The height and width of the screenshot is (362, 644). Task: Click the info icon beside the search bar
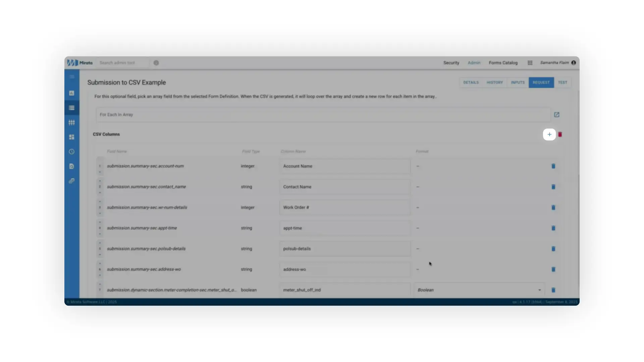[x=156, y=63]
